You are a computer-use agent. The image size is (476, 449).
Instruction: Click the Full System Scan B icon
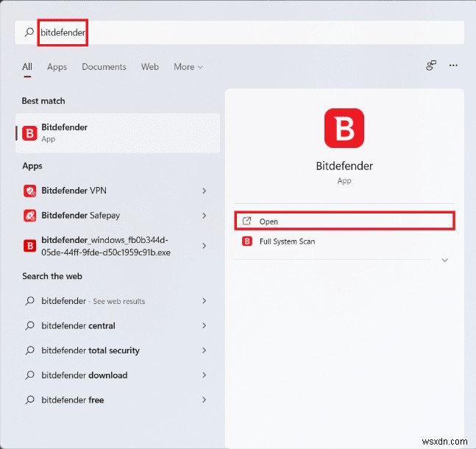(246, 241)
